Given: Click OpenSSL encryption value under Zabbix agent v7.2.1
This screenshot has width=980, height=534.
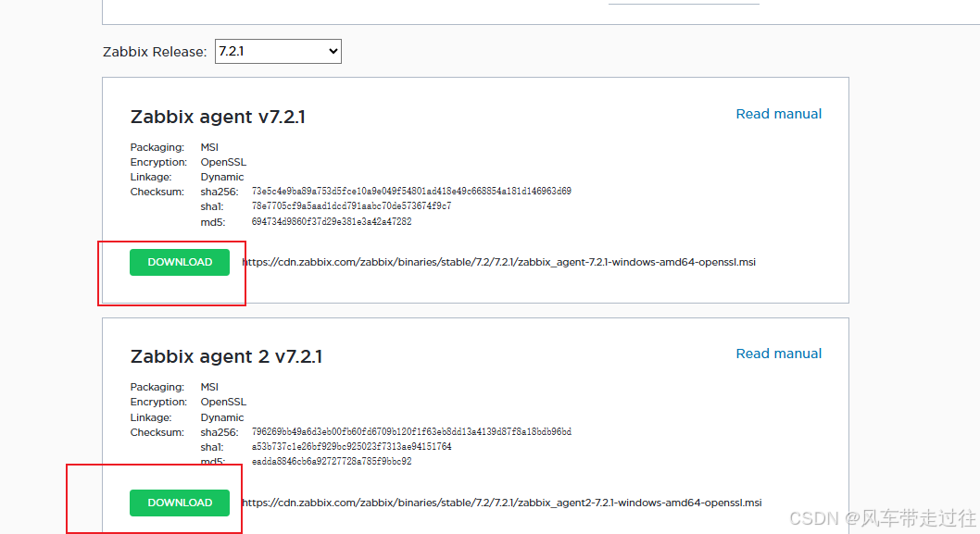Looking at the screenshot, I should coord(223,162).
